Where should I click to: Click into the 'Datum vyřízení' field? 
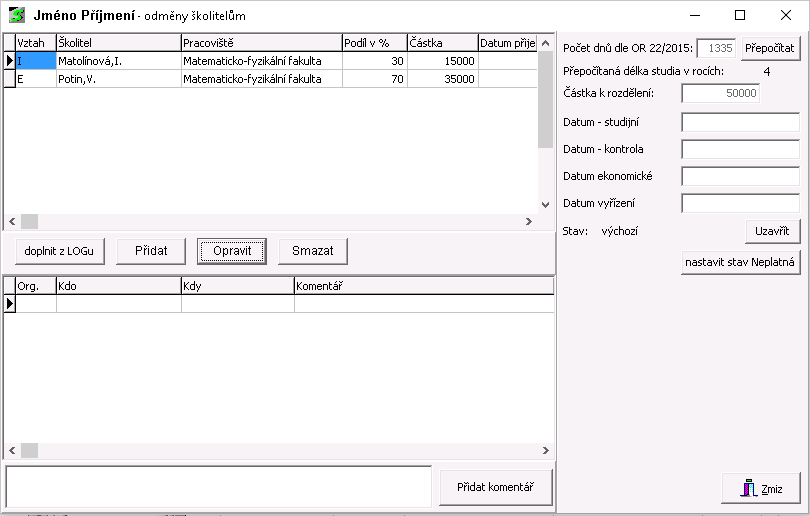click(740, 203)
